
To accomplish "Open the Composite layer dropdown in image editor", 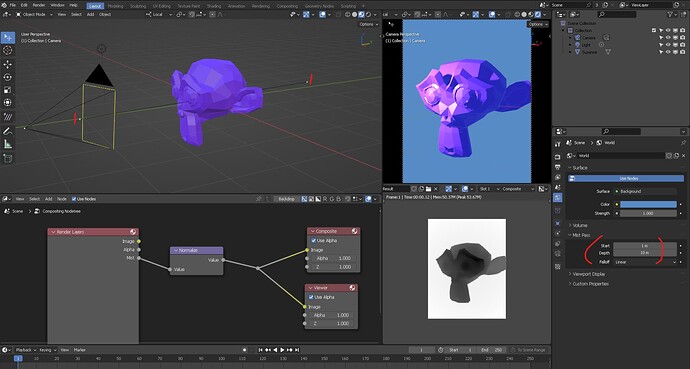I will [518, 189].
